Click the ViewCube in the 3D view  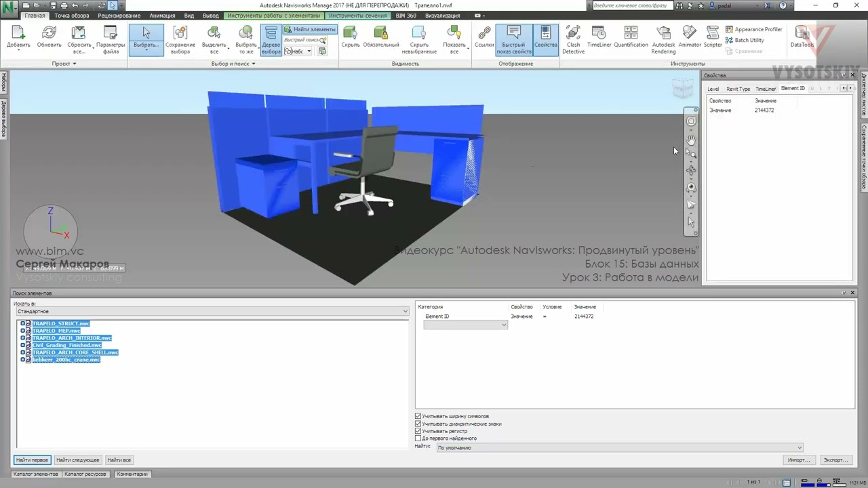coord(683,89)
